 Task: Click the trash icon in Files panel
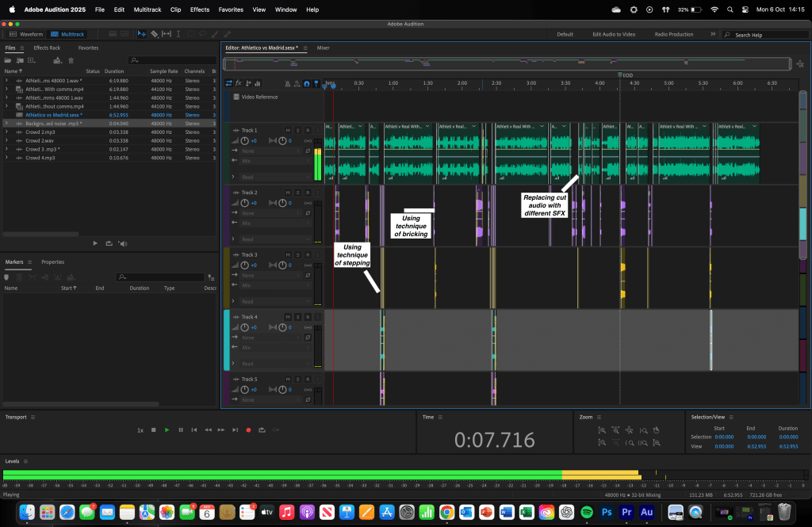[71, 60]
